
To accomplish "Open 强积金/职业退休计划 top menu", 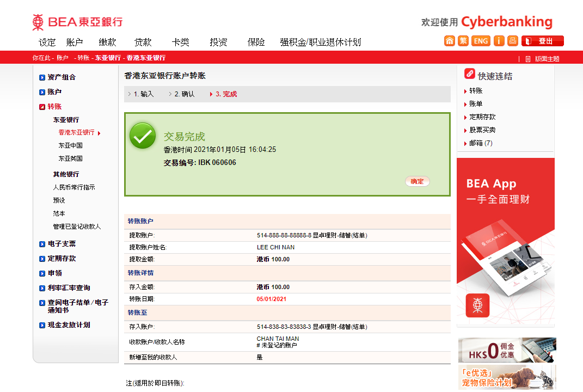I will (321, 42).
